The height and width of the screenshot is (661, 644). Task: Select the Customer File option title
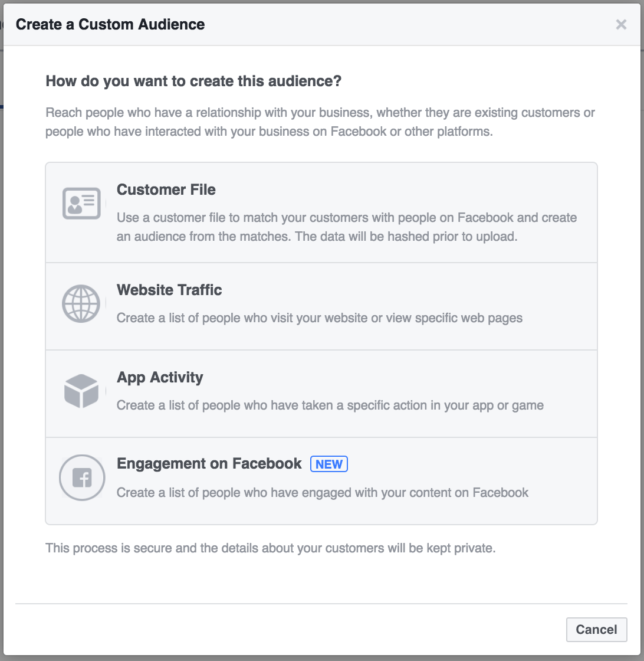(x=166, y=189)
